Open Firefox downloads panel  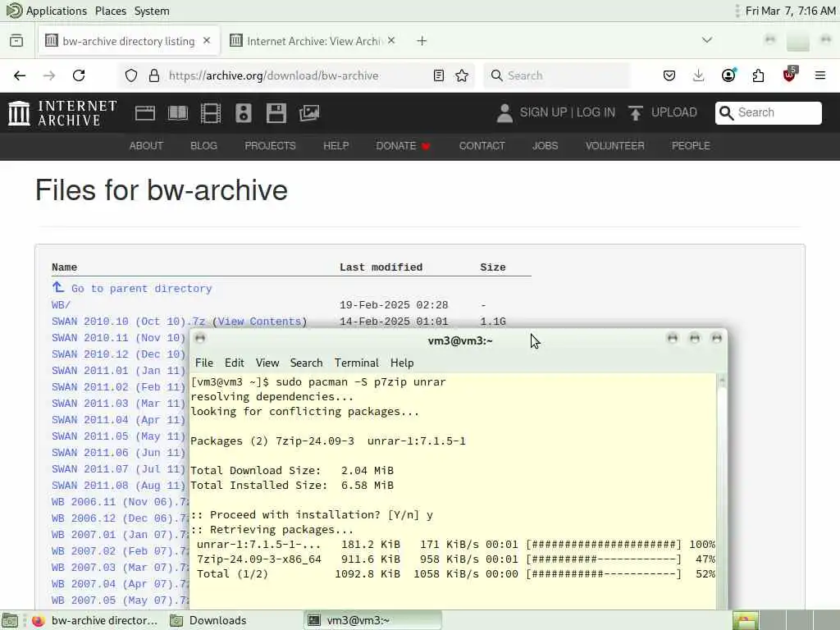[x=699, y=75]
